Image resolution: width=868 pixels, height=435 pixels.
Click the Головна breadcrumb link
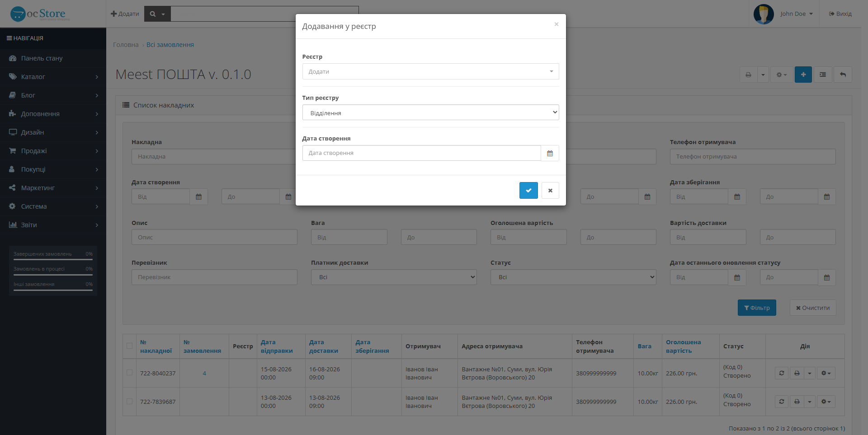point(126,45)
